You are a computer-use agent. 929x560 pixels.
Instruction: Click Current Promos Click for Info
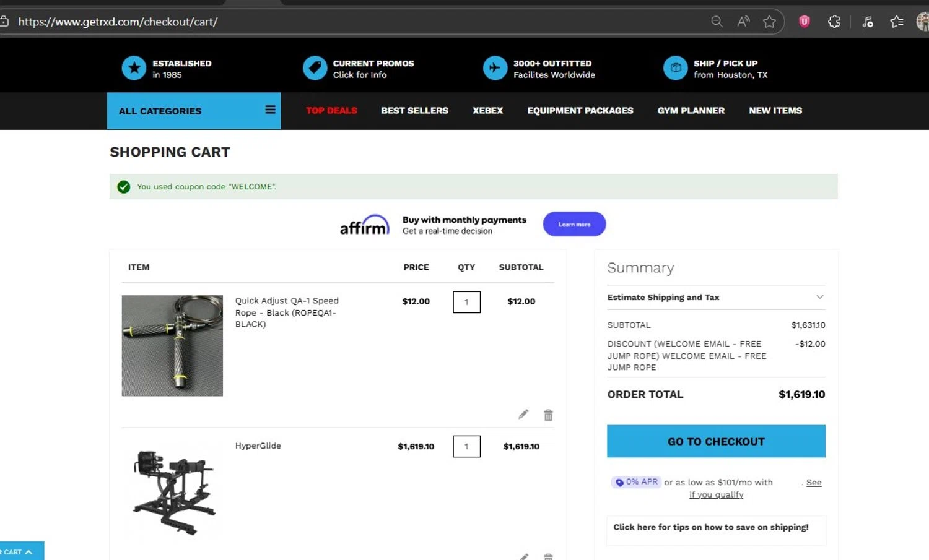[x=373, y=69]
